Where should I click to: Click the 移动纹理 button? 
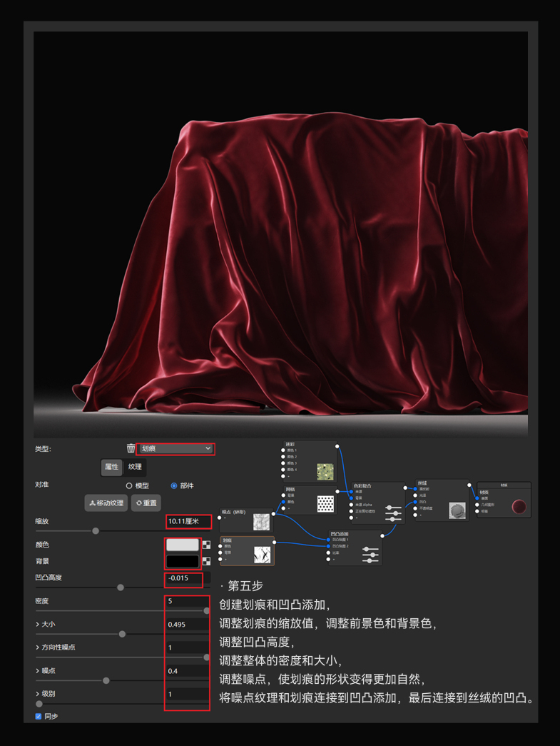tap(106, 503)
